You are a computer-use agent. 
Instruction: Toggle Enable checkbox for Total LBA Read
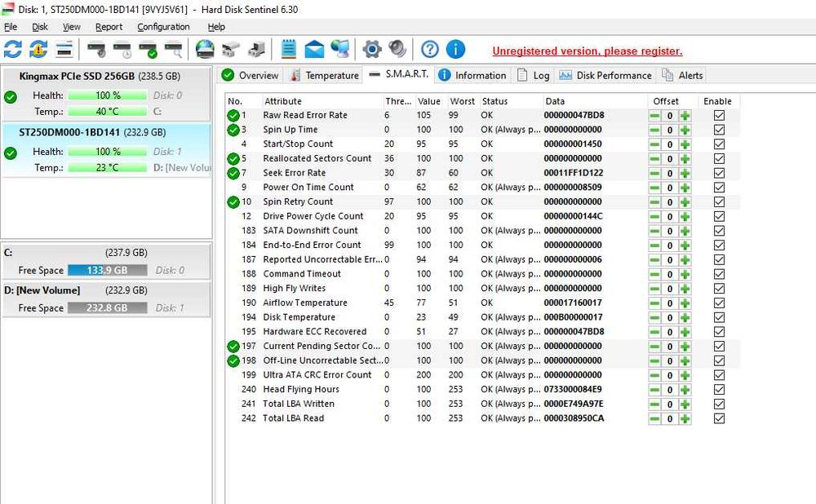[x=719, y=418]
